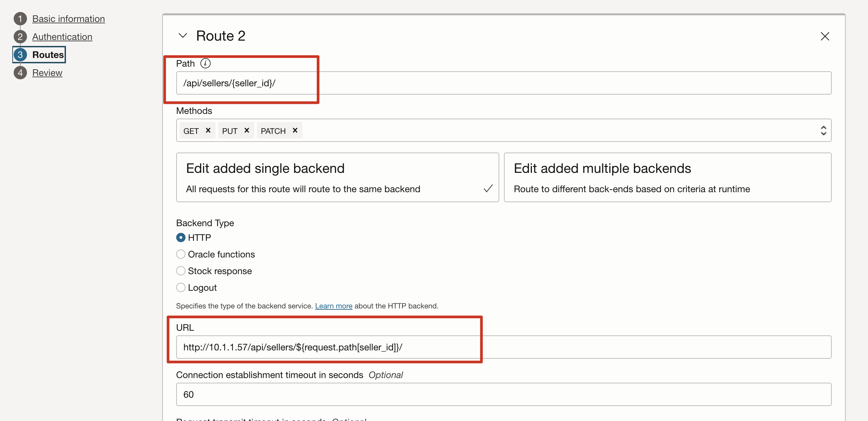The height and width of the screenshot is (421, 868).
Task: Collapse the Route 2 section
Action: 183,36
